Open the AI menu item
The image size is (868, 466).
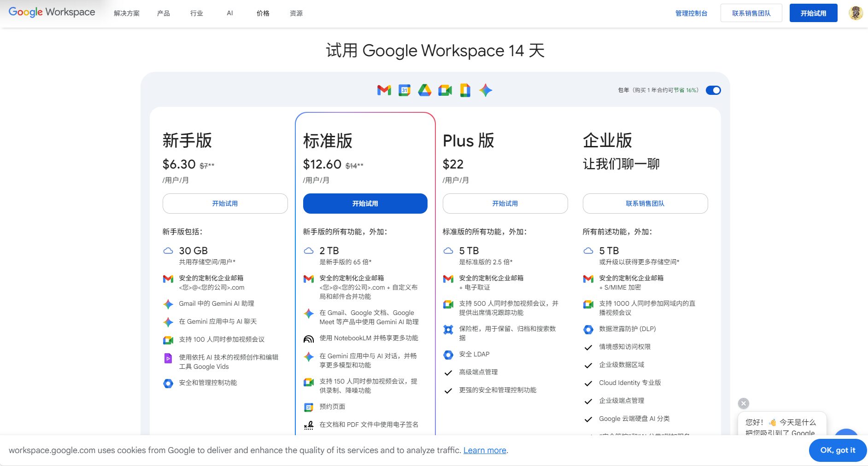230,13
